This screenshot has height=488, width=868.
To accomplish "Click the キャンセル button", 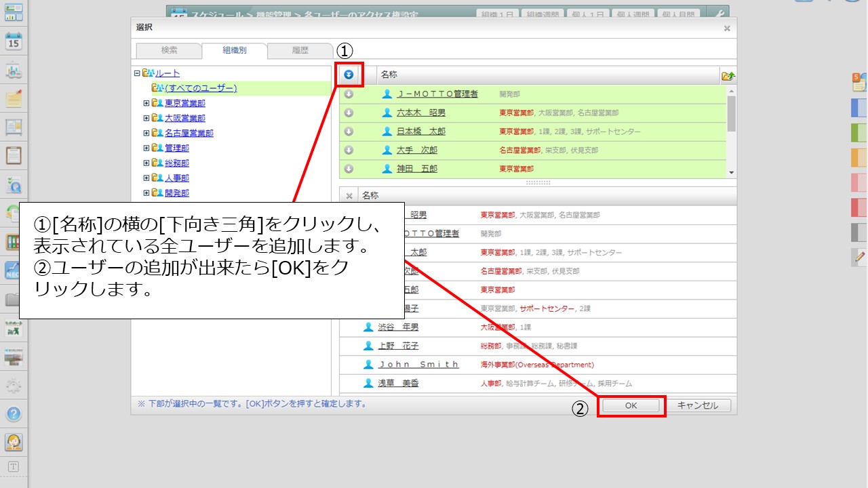I will pyautogui.click(x=697, y=405).
